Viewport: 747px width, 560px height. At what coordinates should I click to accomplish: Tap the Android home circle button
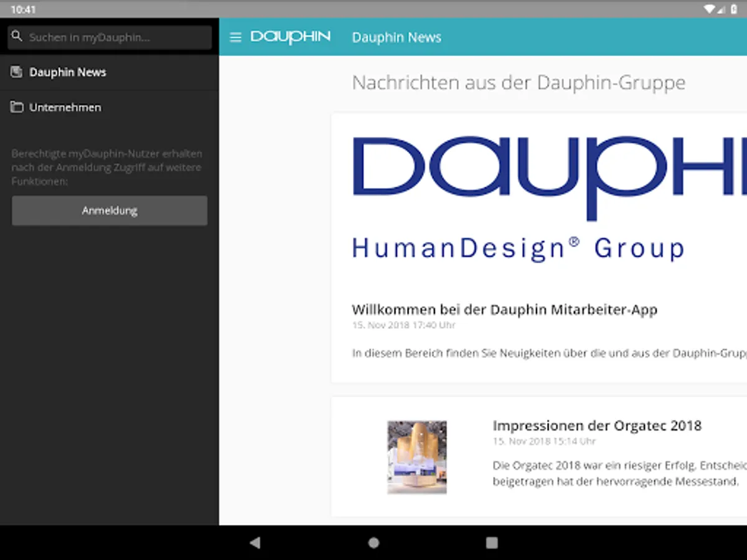[374, 543]
